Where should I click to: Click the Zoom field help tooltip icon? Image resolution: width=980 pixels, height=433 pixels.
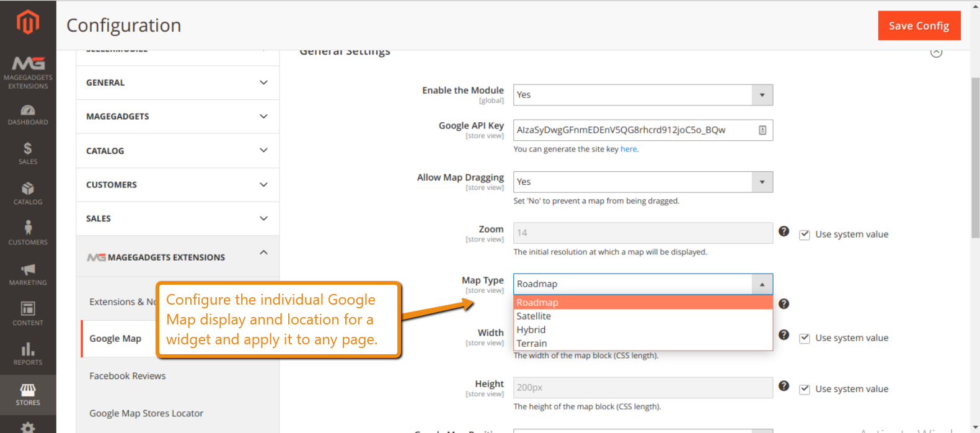coord(784,231)
